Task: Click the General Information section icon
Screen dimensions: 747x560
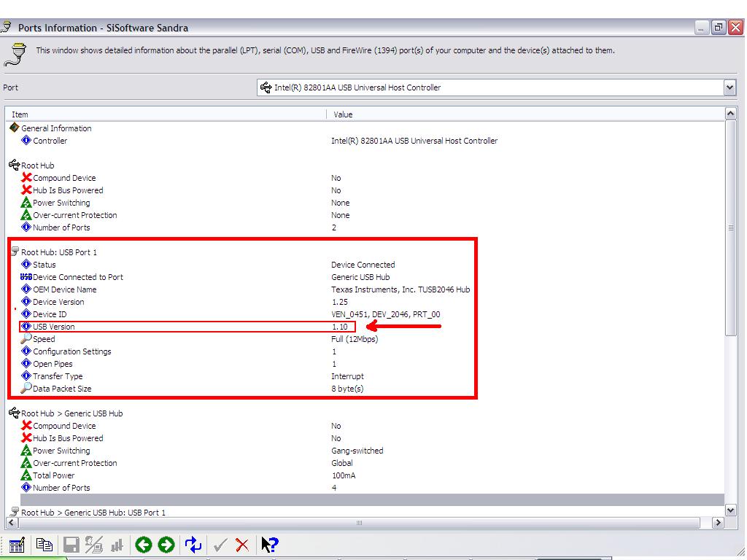Action: [15, 128]
